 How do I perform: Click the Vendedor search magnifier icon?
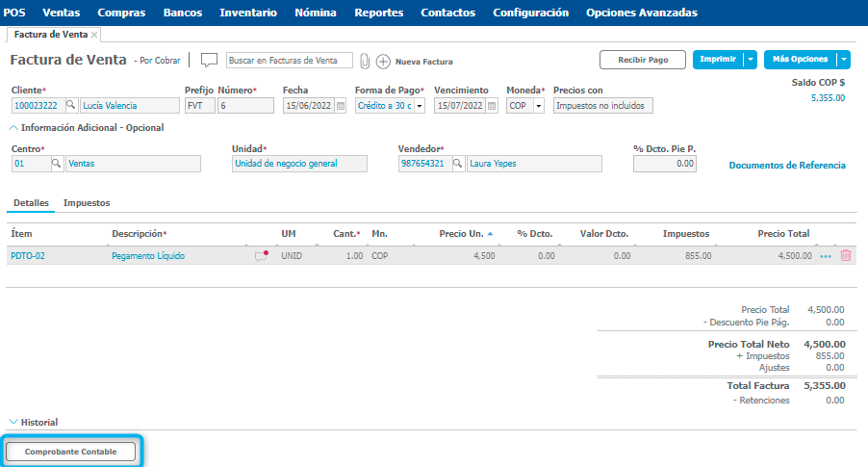pyautogui.click(x=458, y=164)
